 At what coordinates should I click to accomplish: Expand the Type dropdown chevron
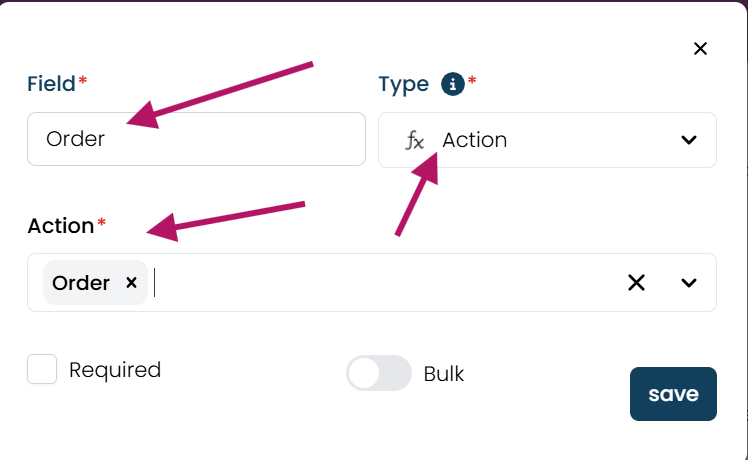689,140
